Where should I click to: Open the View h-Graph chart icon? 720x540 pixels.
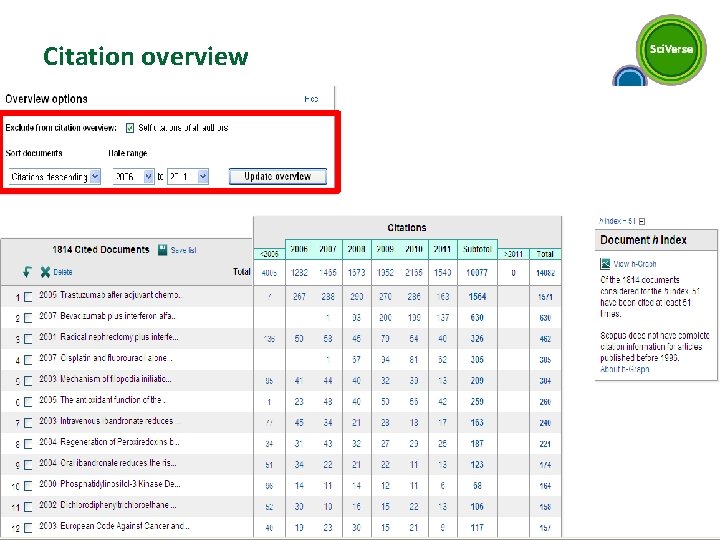point(605,264)
